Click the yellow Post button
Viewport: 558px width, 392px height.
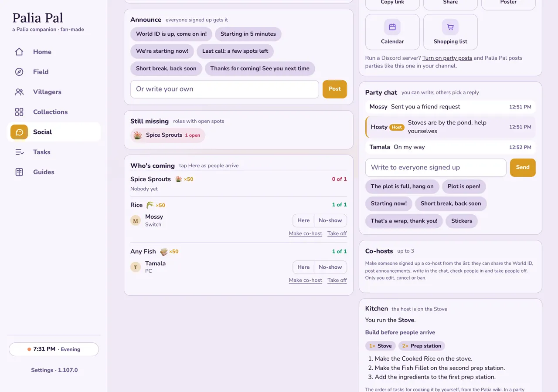tap(335, 89)
